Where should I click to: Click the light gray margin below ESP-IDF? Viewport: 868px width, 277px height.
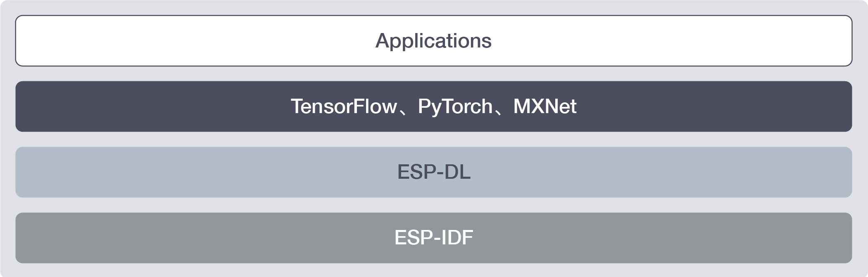[x=434, y=270]
